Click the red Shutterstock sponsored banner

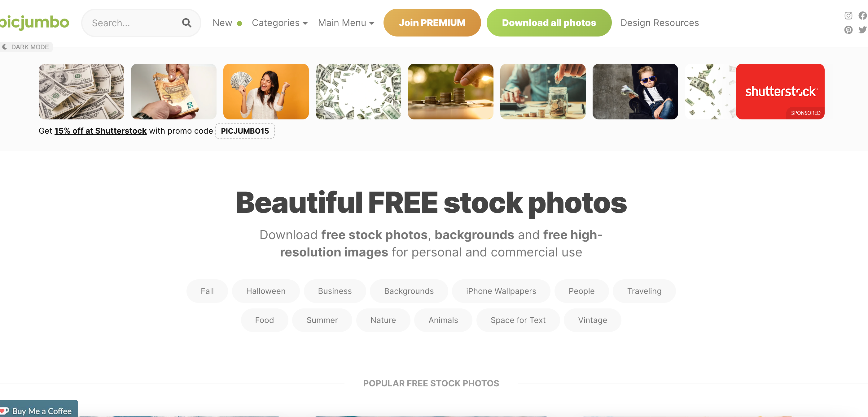pos(780,92)
